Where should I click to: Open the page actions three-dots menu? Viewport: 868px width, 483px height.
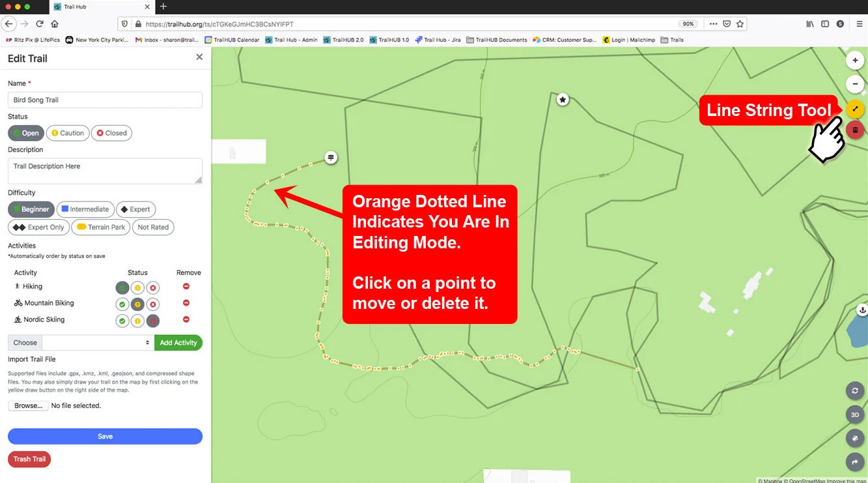pyautogui.click(x=714, y=23)
